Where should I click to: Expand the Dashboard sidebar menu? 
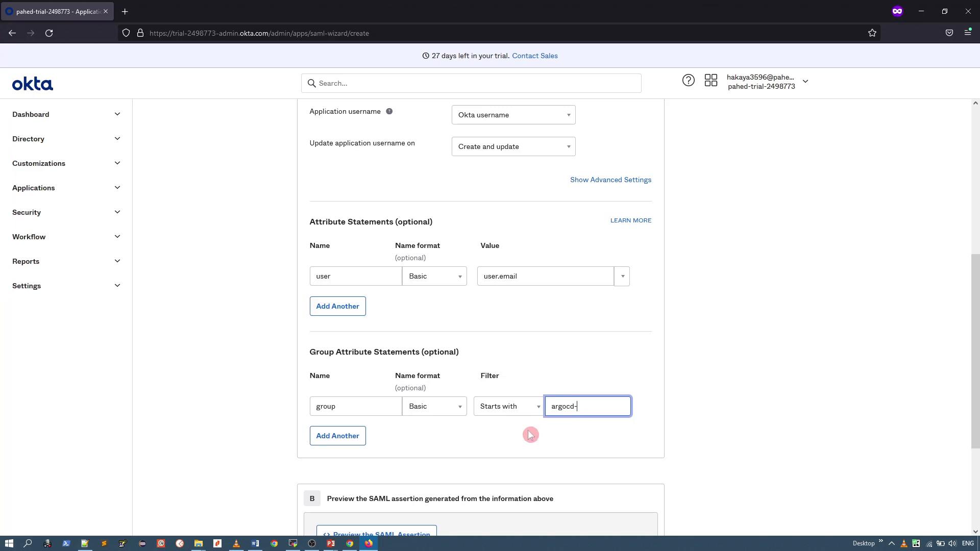point(66,114)
